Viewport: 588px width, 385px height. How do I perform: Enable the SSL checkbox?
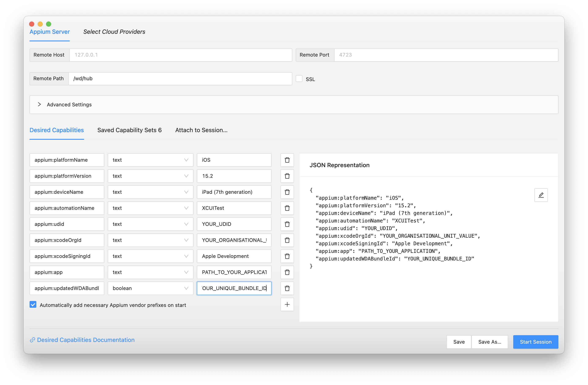coord(299,78)
